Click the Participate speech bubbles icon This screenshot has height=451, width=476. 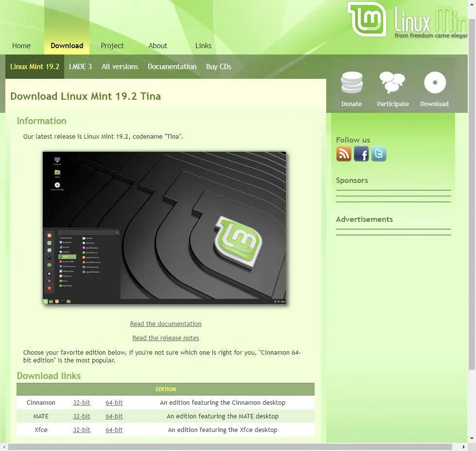(392, 82)
